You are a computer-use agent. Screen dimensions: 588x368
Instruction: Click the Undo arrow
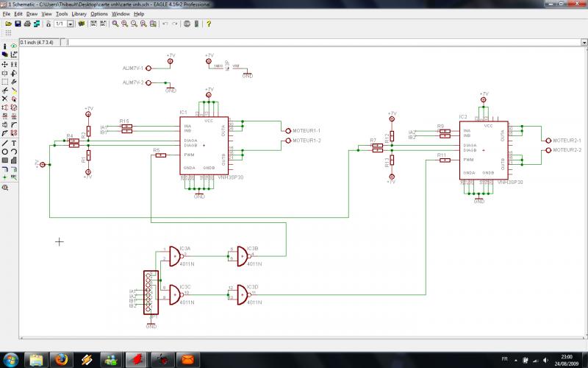click(x=165, y=24)
